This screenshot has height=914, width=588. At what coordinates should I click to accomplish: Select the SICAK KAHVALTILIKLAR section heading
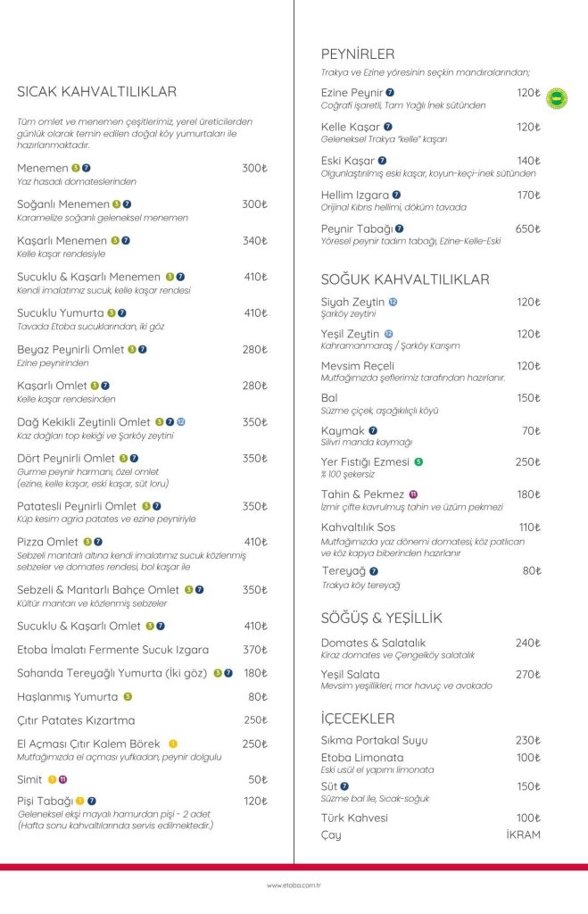[x=96, y=92]
